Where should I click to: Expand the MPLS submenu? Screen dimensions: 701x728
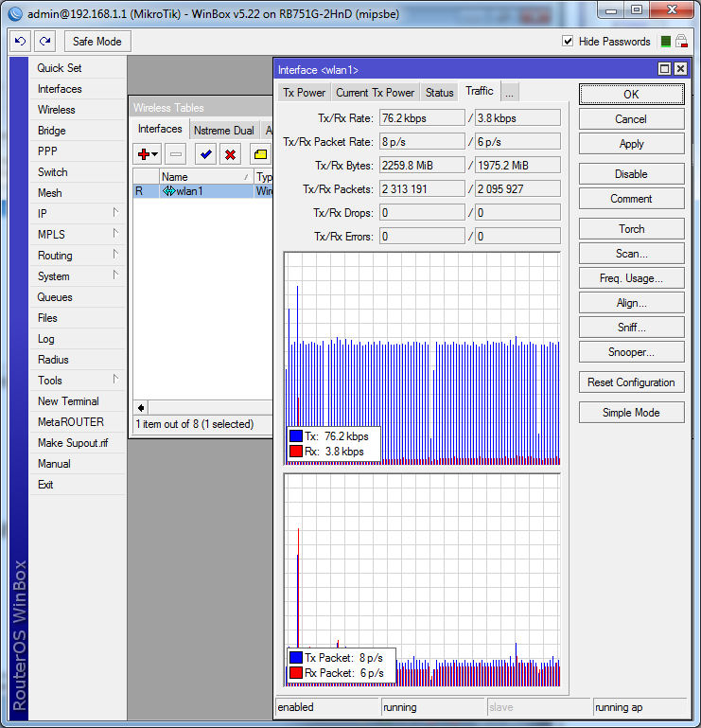116,234
